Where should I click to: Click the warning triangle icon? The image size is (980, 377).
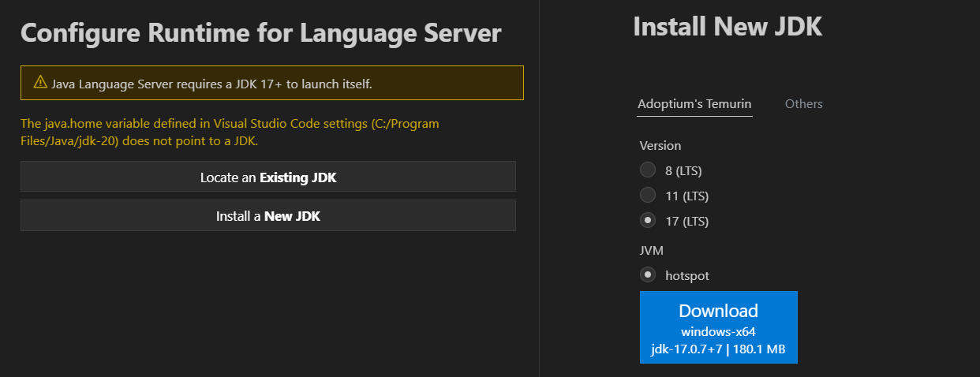coord(40,82)
